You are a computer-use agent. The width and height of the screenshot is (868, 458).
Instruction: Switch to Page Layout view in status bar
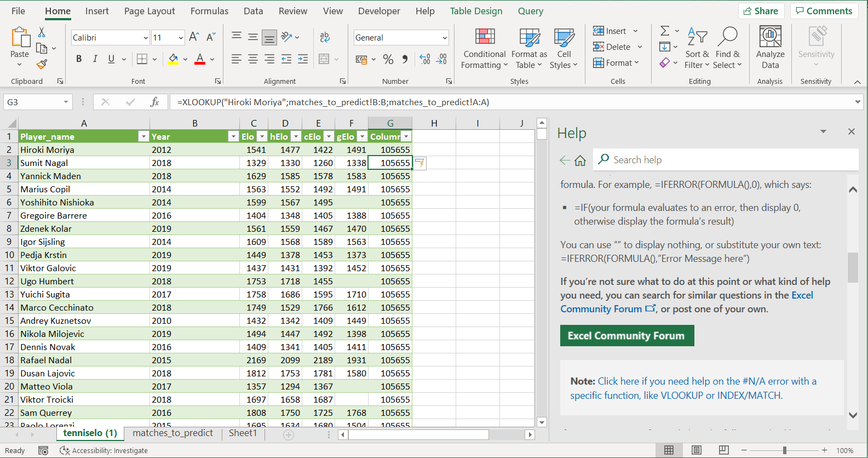click(x=697, y=450)
